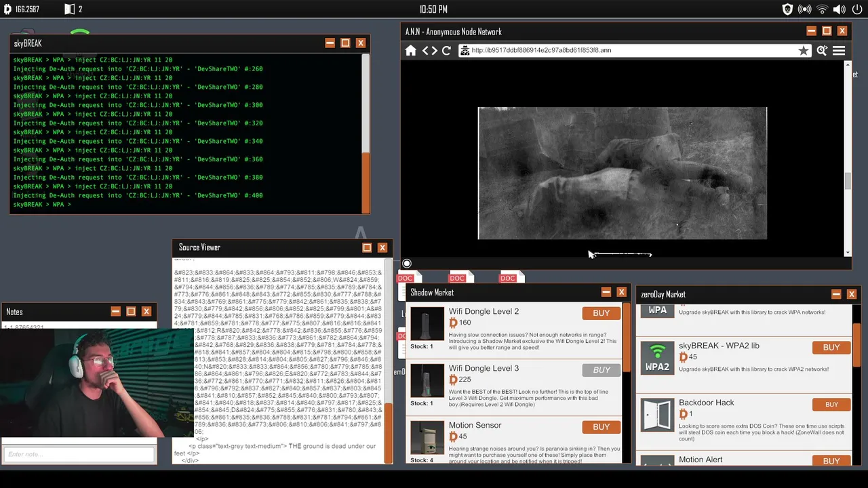Refresh the A.N.N browser page

[x=446, y=51]
